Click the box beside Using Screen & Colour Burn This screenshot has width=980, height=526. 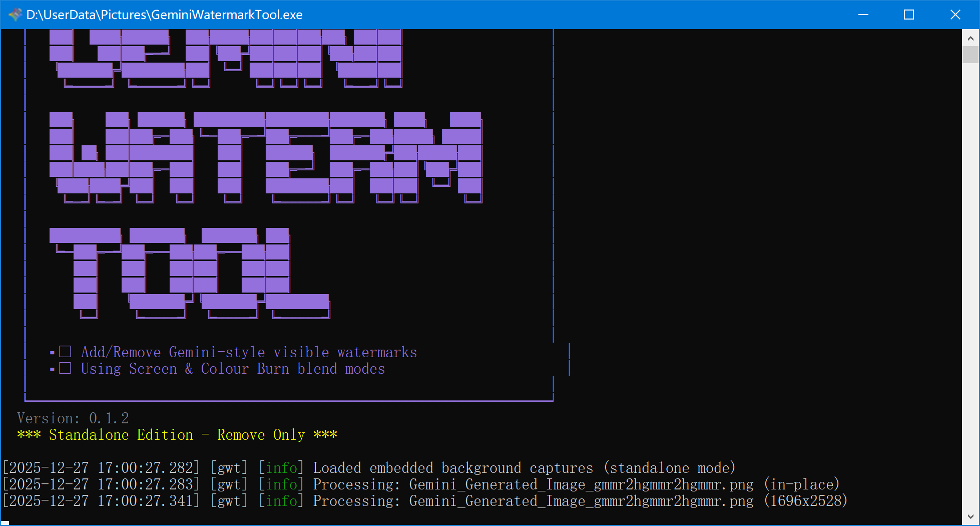pyautogui.click(x=65, y=369)
